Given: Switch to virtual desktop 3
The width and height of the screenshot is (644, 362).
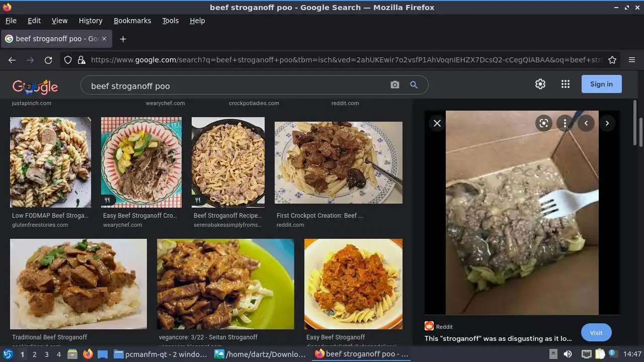Looking at the screenshot, I should (x=46, y=354).
